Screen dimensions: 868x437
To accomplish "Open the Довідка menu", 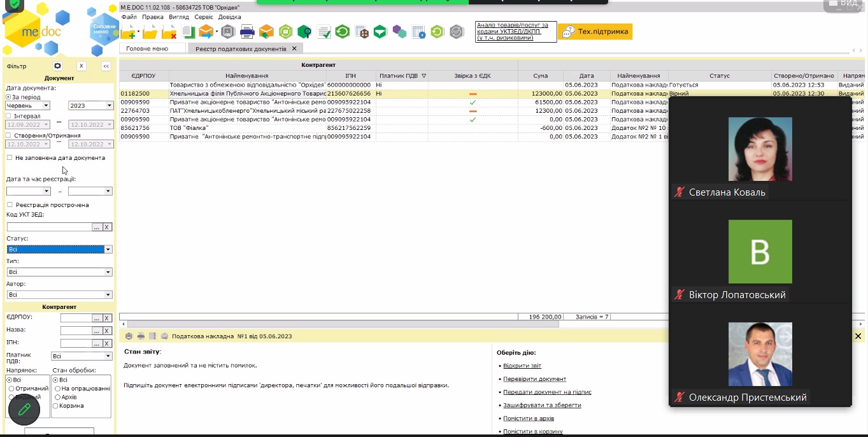I will click(x=230, y=17).
